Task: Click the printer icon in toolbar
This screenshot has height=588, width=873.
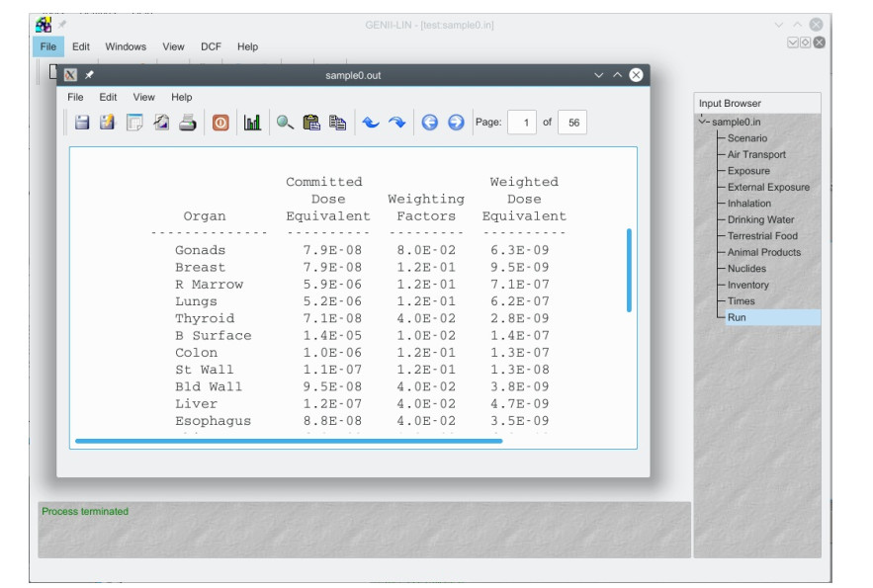Action: point(188,123)
